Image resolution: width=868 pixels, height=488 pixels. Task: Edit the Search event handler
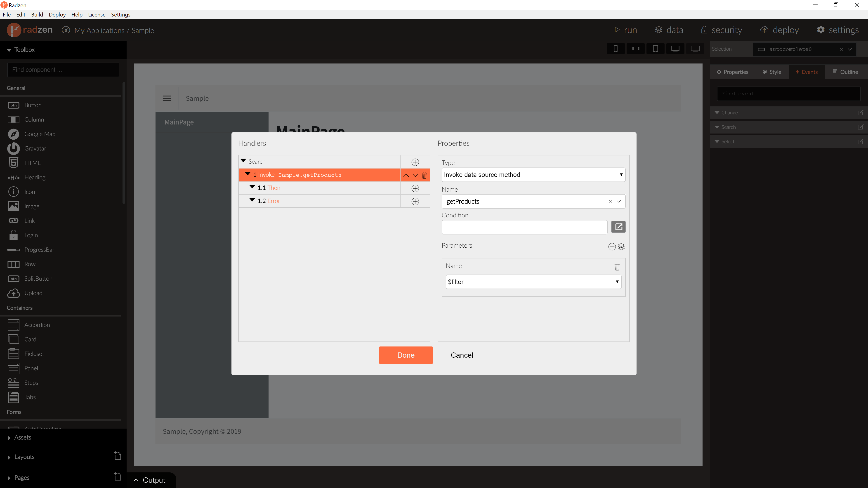point(860,127)
